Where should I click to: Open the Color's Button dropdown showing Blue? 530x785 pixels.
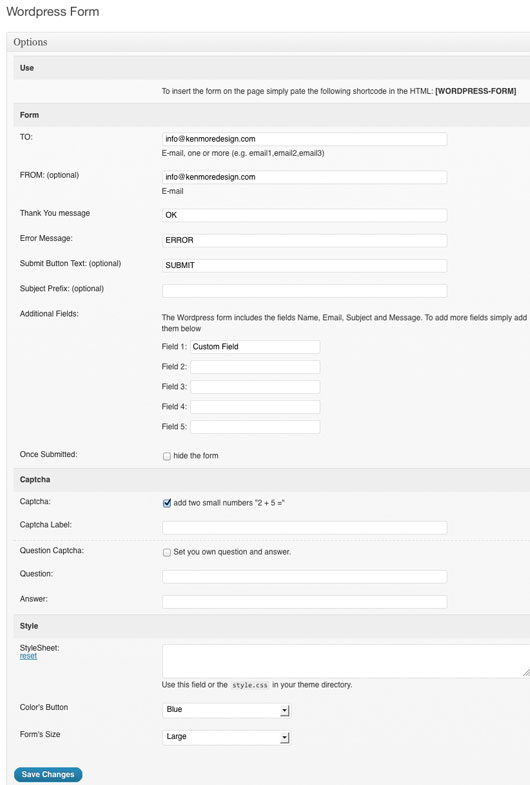[226, 710]
